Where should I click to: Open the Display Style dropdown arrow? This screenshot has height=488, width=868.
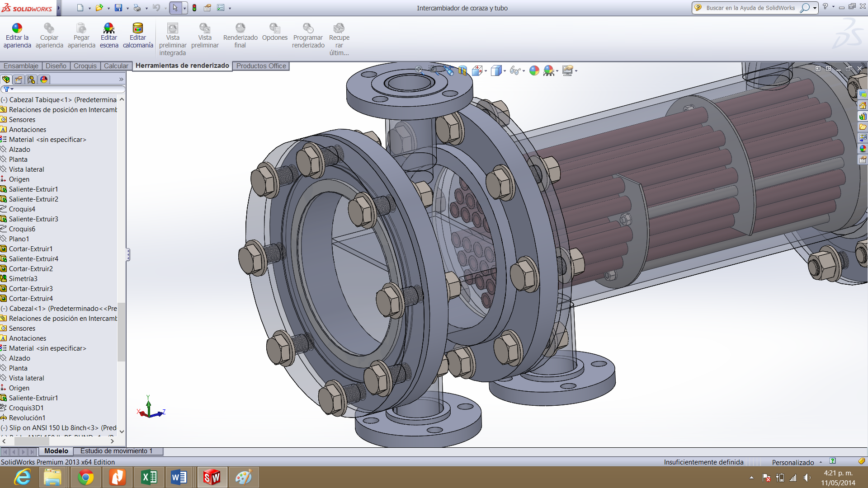click(505, 71)
